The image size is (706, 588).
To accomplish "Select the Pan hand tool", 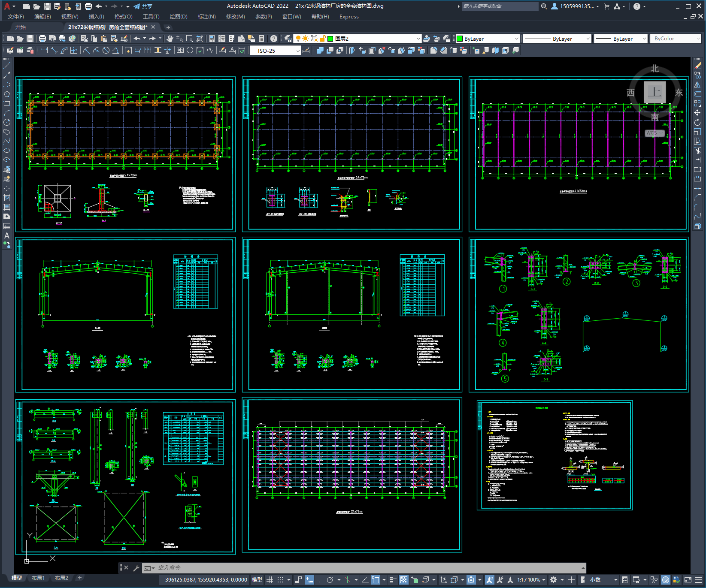I will click(x=170, y=39).
